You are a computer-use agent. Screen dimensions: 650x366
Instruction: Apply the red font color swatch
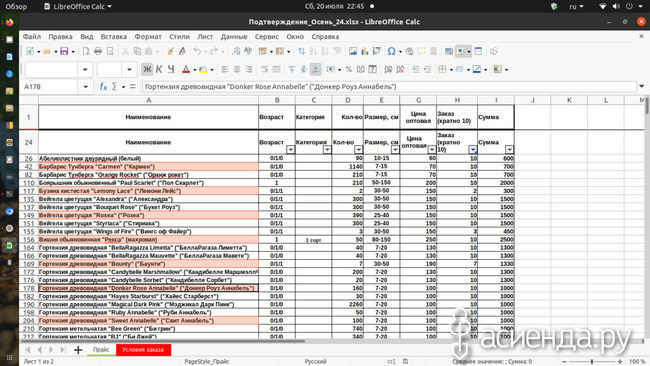click(186, 69)
